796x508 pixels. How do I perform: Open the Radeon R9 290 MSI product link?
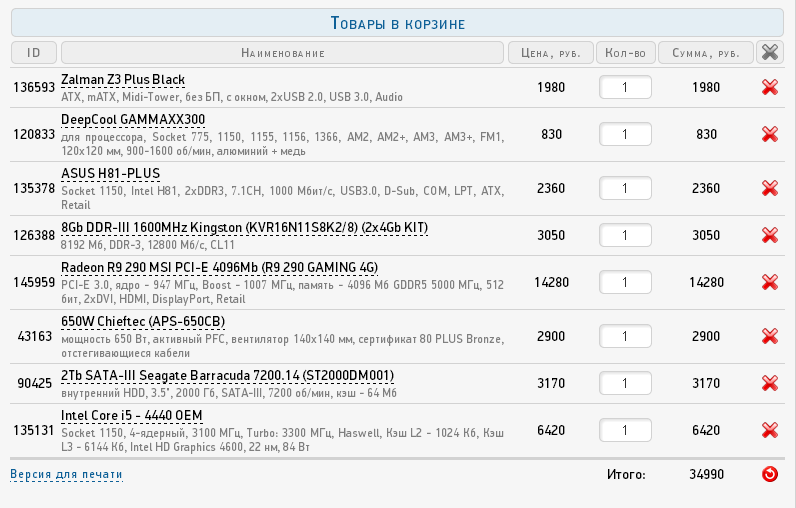[x=219, y=267]
